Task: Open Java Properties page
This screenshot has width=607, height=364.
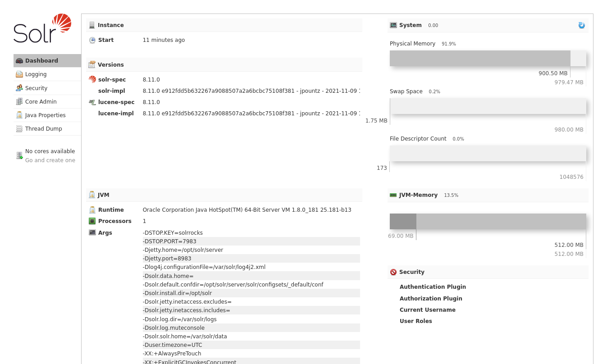Action: tap(47, 115)
